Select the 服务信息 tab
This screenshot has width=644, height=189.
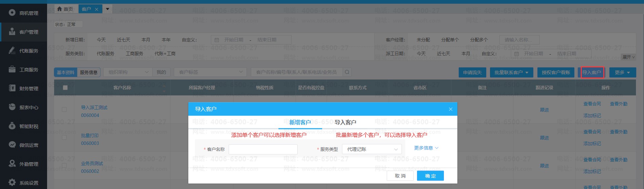pyautogui.click(x=88, y=72)
